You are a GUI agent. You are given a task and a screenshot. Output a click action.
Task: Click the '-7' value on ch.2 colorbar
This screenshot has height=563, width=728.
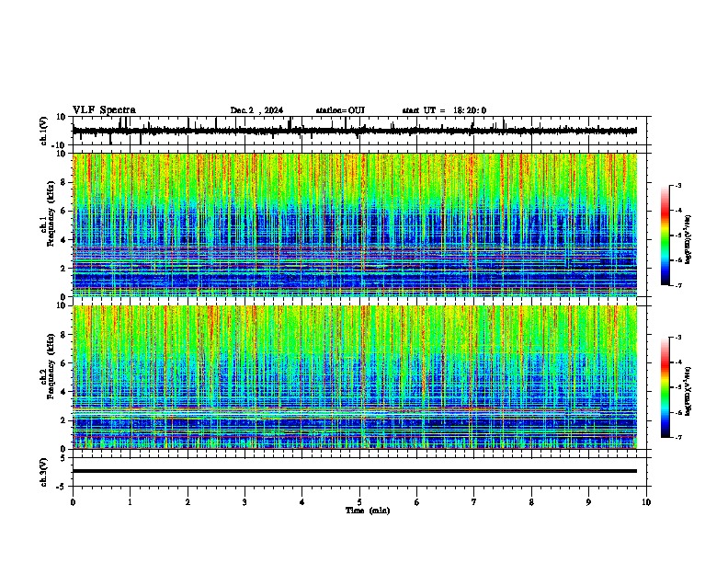point(678,437)
